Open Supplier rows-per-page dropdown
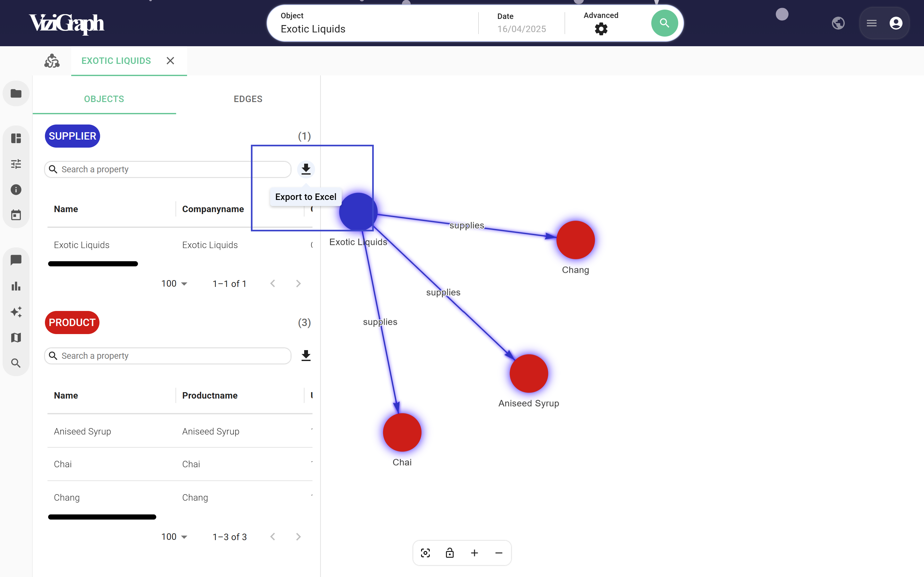This screenshot has height=577, width=924. pyautogui.click(x=174, y=284)
